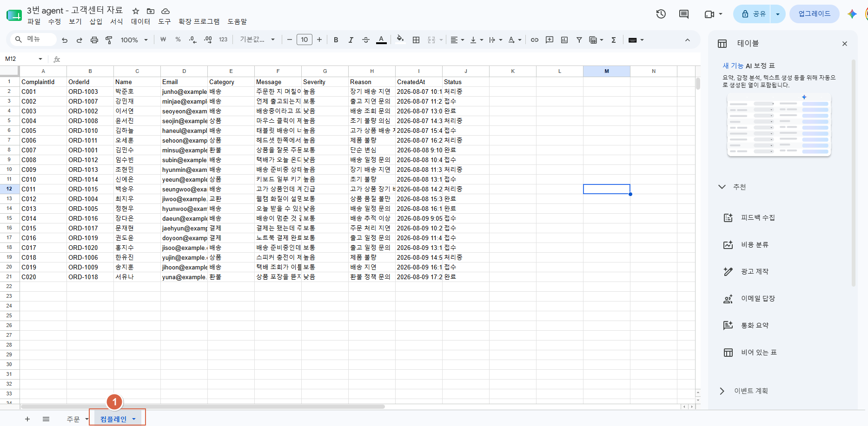Click the Name box showing M12
The height and width of the screenshot is (426, 868).
tap(23, 59)
